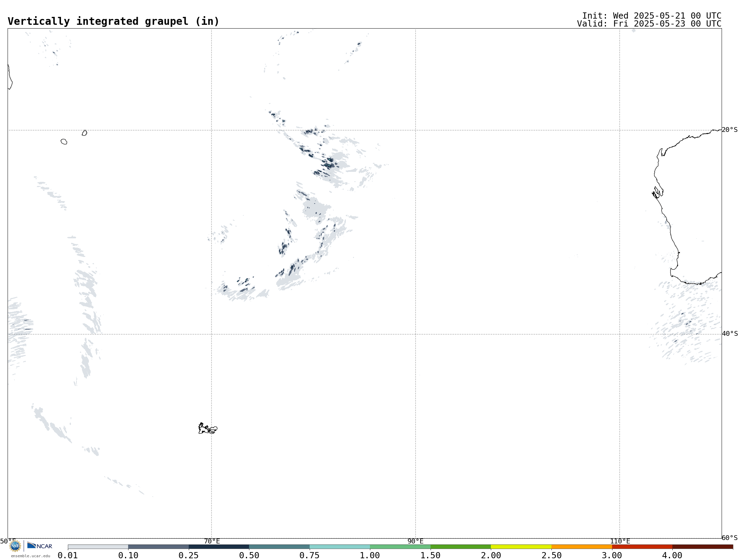Click the 0.50 teal color swatch
This screenshot has height=560, width=744.
coord(279,547)
